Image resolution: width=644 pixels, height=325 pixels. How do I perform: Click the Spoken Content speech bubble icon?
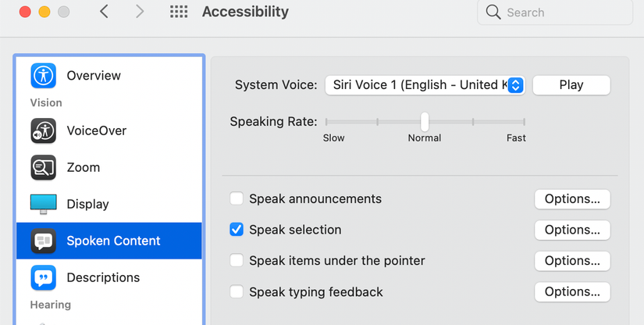43,241
